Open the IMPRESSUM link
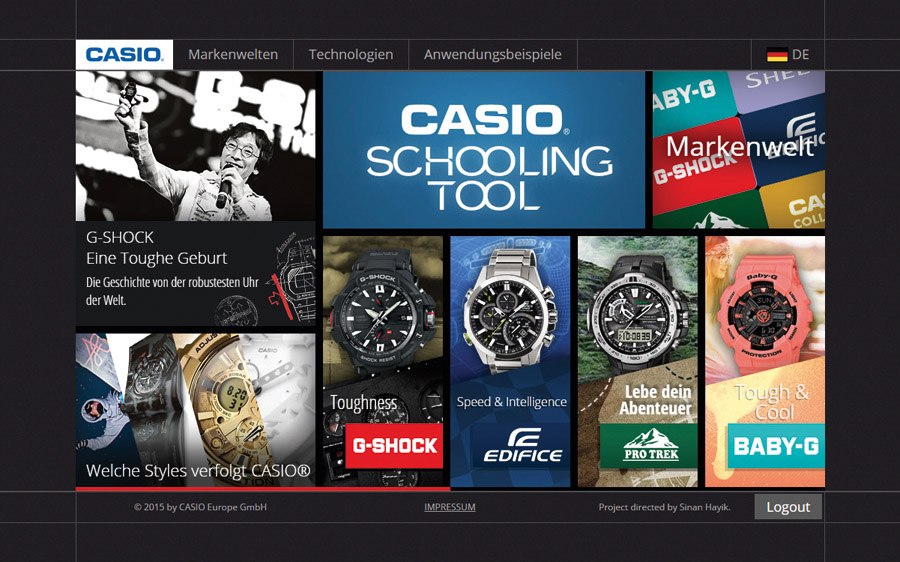The width and height of the screenshot is (900, 562). 449,507
